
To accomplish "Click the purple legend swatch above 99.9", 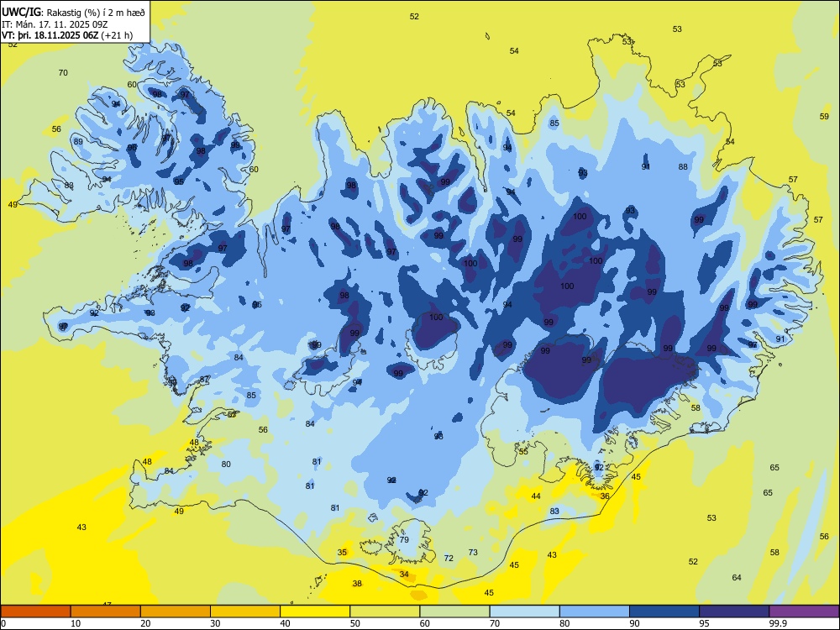I will click(804, 612).
